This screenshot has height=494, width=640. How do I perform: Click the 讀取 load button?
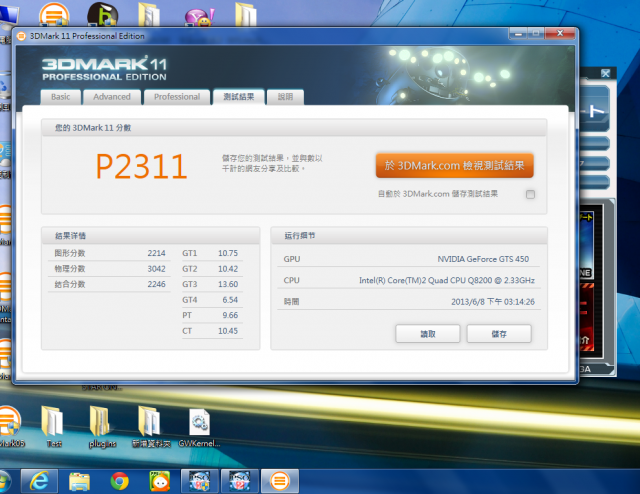pyautogui.click(x=428, y=334)
